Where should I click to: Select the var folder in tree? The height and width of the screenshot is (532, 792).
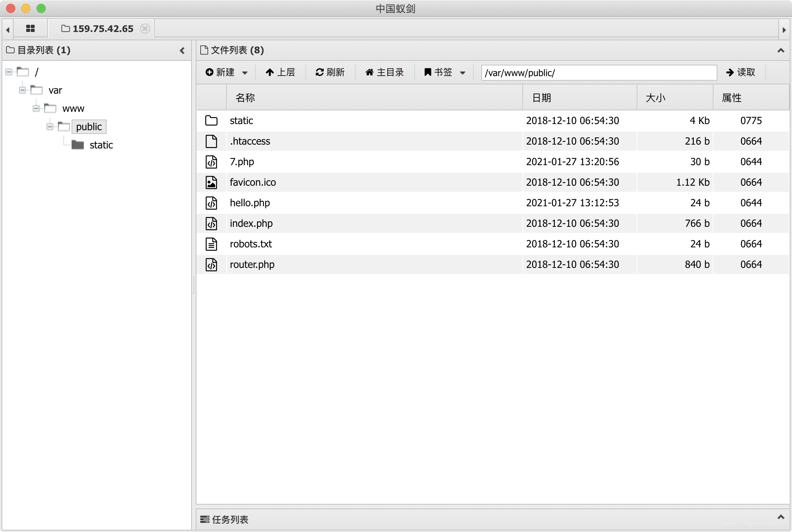[55, 91]
